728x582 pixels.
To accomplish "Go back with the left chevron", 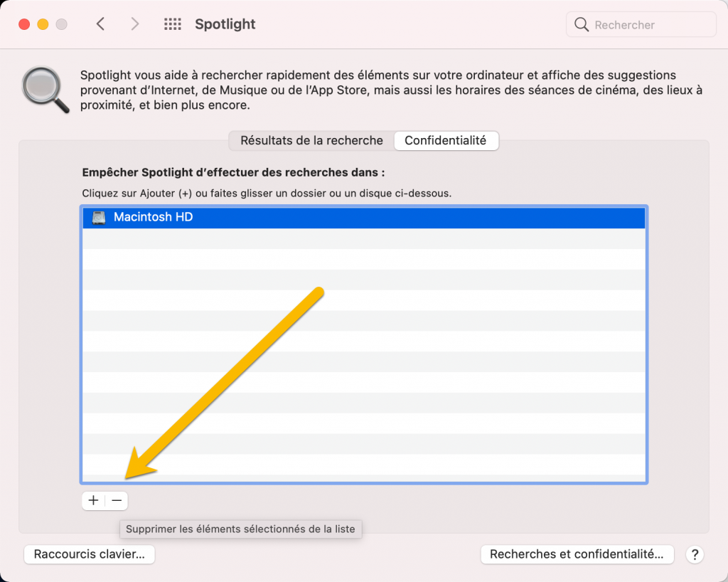I will coord(100,24).
